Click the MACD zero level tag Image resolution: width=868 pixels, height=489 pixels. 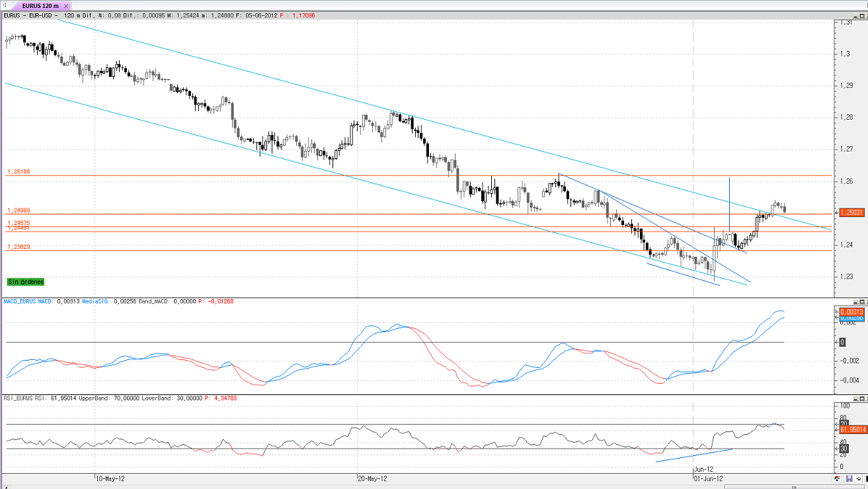842,342
